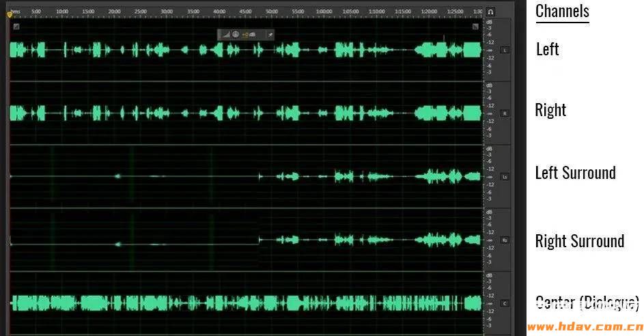
Task: Click the 50:00 mark on the time ruler
Action: 272,12
